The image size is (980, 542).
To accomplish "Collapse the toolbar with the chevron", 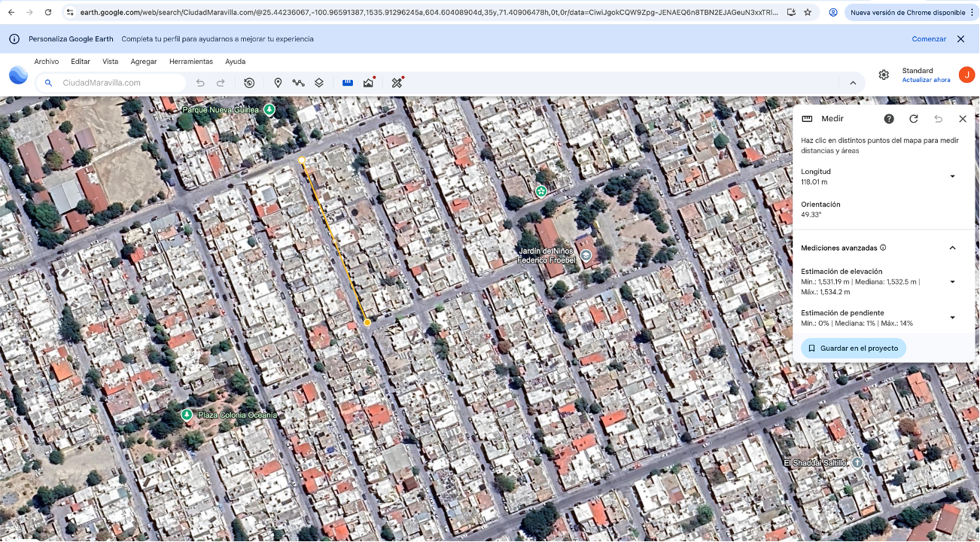I will click(853, 83).
